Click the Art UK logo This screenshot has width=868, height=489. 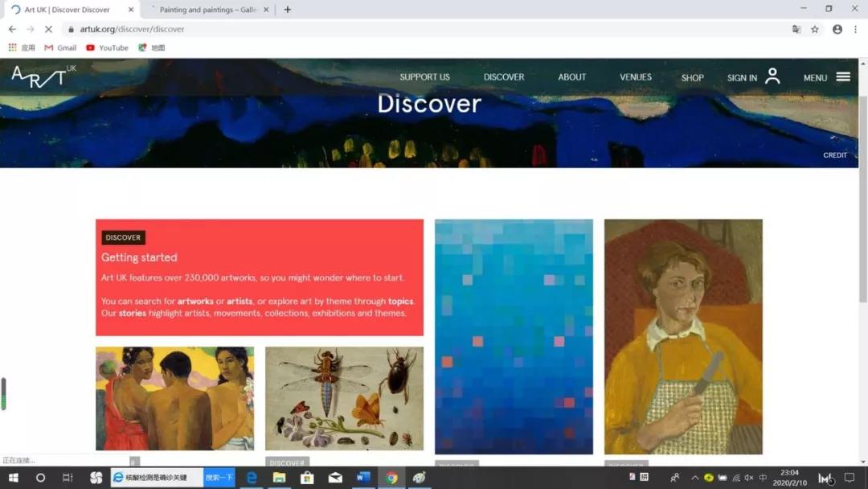(x=40, y=78)
